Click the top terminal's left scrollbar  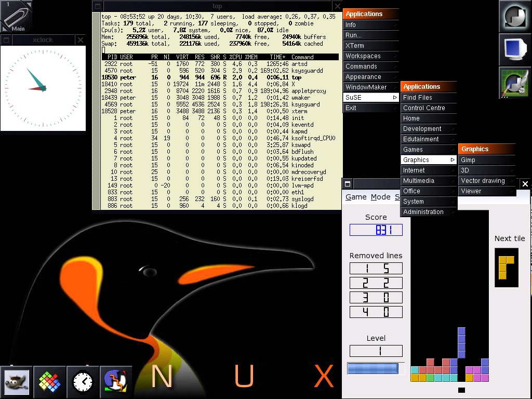tap(96, 111)
